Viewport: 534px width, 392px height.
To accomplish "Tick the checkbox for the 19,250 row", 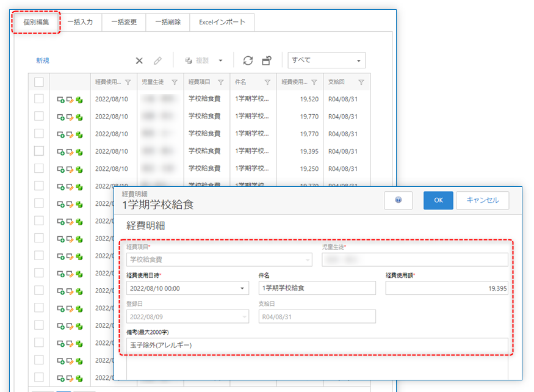I will coord(39,169).
